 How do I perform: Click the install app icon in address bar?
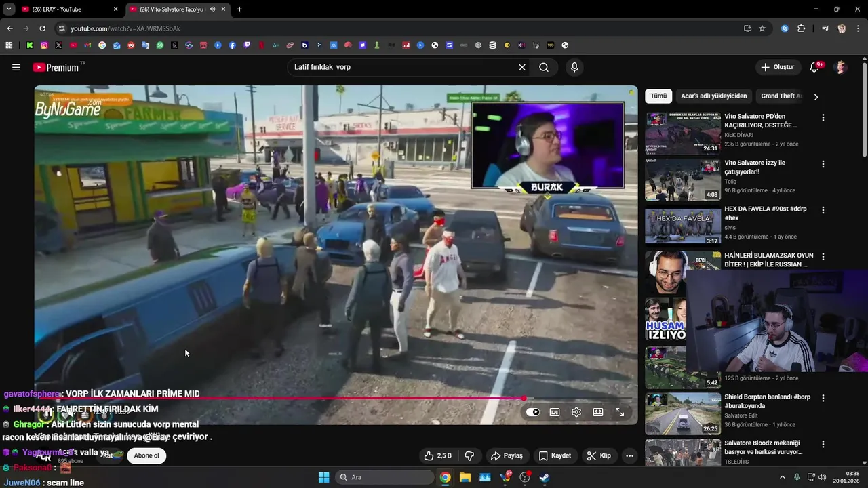coord(747,28)
